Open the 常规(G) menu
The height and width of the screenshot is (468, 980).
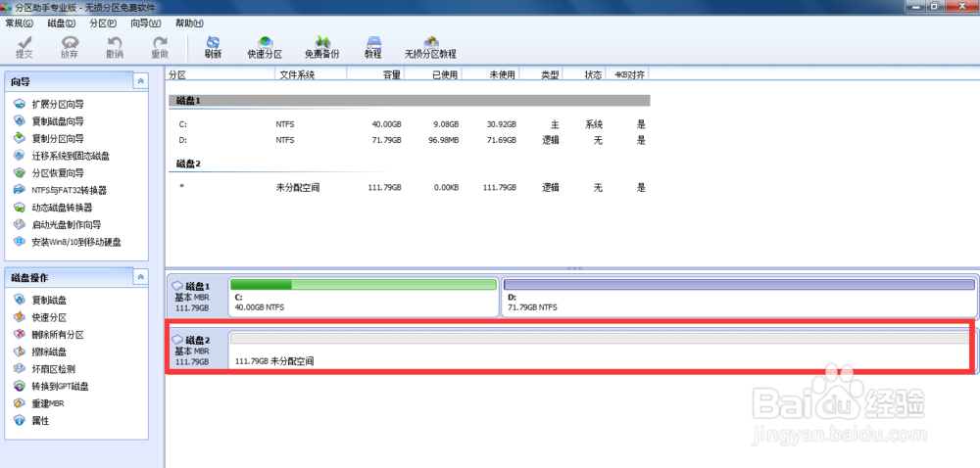19,23
